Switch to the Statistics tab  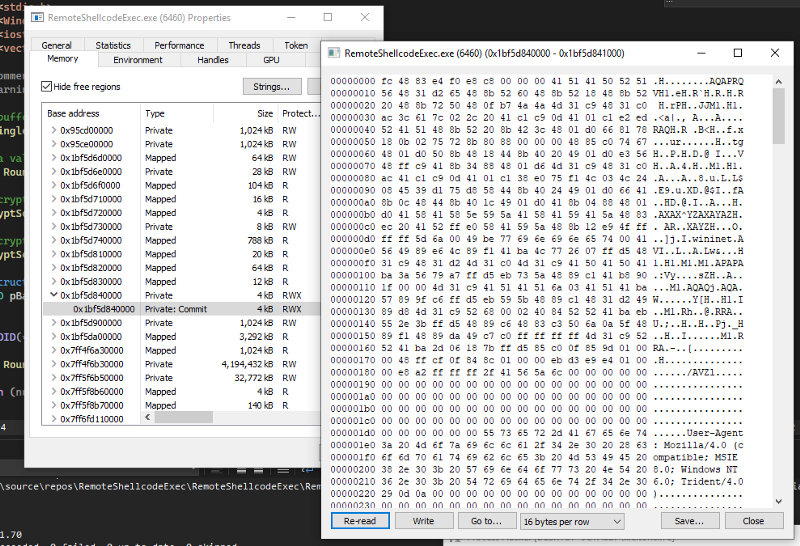[x=113, y=45]
